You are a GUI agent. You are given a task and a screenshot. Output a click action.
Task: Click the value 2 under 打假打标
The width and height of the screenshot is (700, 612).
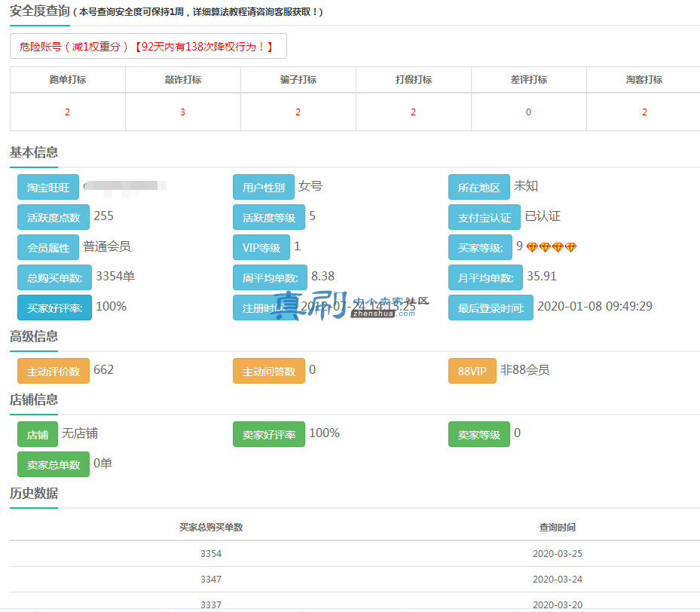coord(414,112)
